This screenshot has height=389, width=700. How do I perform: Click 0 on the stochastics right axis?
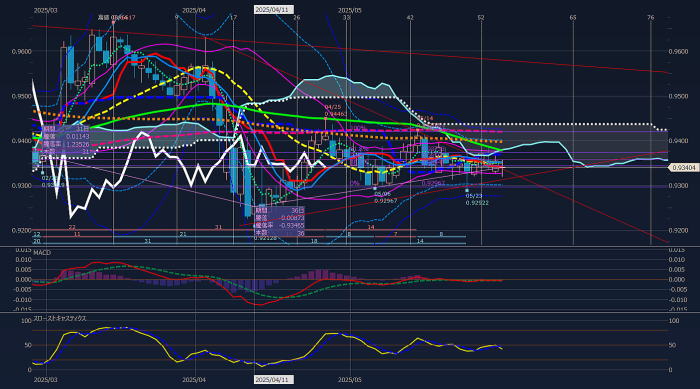671,370
